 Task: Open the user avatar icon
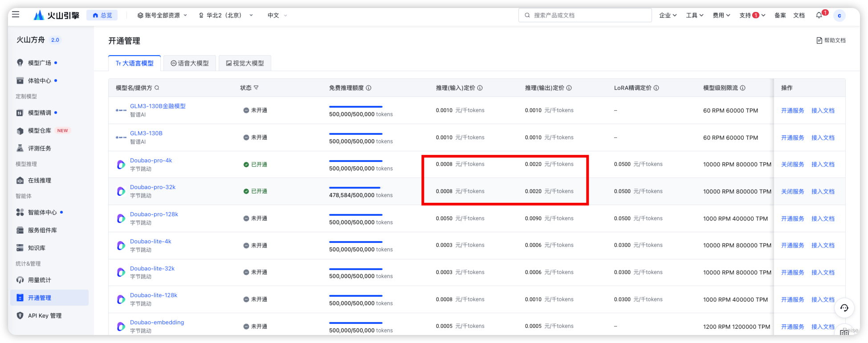click(x=839, y=15)
